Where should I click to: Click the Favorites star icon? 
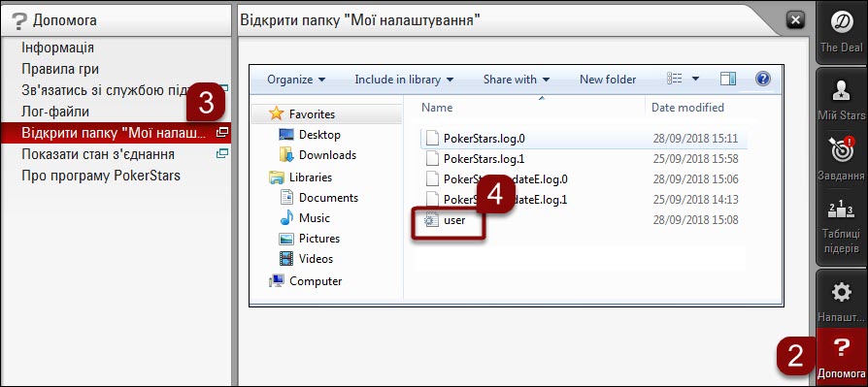277,113
